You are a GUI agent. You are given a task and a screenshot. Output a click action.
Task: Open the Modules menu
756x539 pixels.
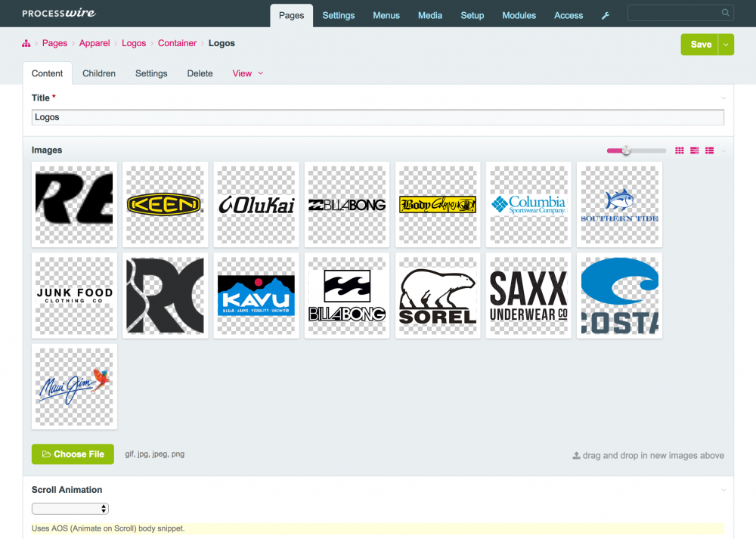(519, 14)
